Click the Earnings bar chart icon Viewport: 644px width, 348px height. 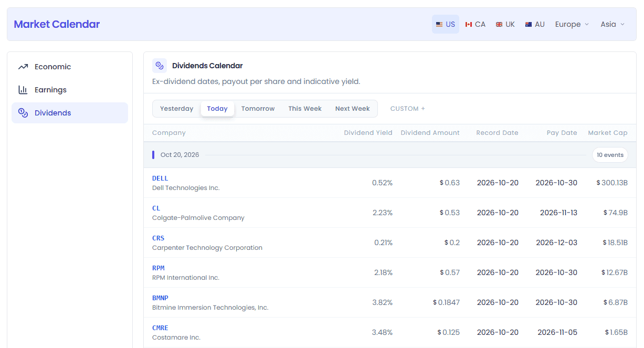[x=23, y=90]
